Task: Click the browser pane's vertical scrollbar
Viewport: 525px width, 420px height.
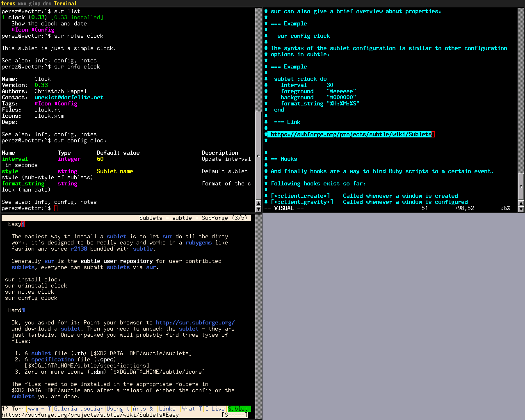Action: click(x=258, y=316)
